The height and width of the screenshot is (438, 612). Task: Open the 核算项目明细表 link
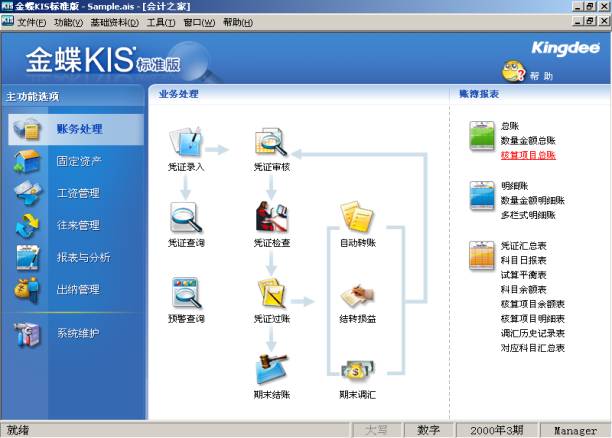click(x=533, y=319)
